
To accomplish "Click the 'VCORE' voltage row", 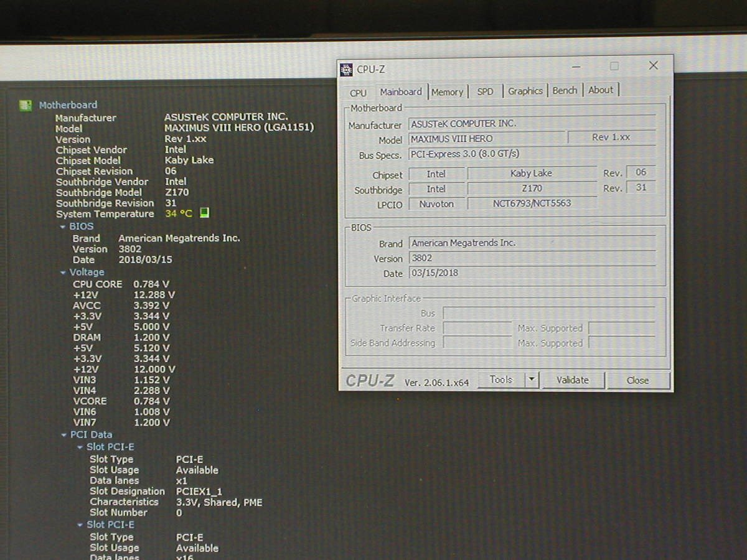I will 121,401.
